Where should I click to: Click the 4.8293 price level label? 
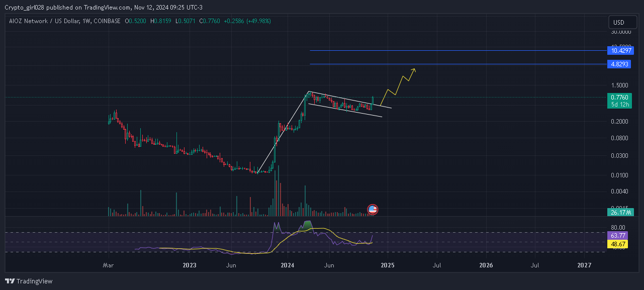pos(618,64)
